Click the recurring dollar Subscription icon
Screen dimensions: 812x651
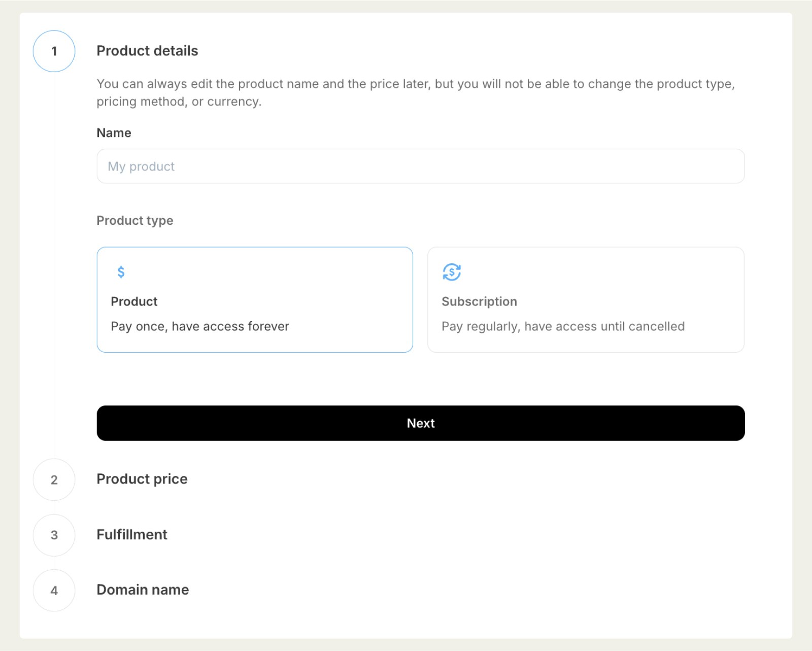point(451,272)
